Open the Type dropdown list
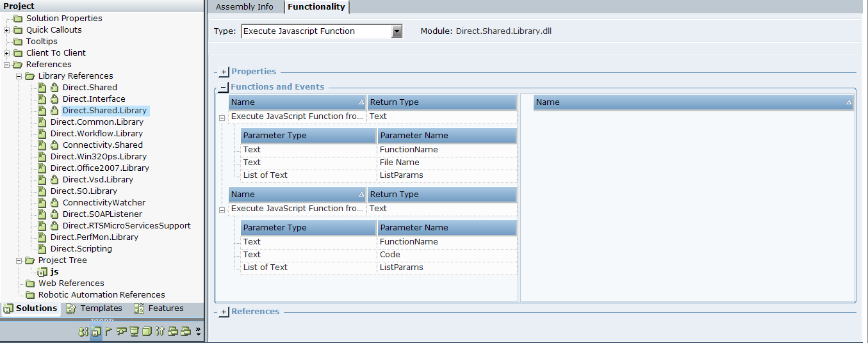Viewport: 868px width, 343px height. (397, 31)
